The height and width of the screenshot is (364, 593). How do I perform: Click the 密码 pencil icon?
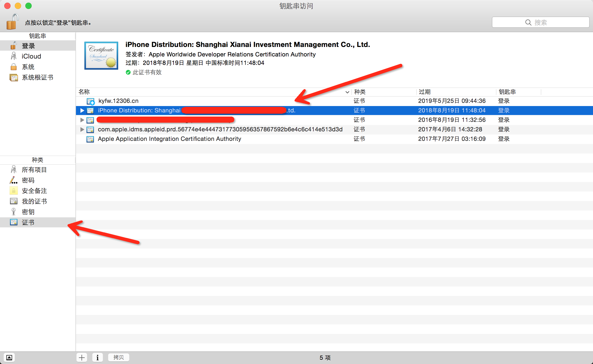(x=13, y=180)
